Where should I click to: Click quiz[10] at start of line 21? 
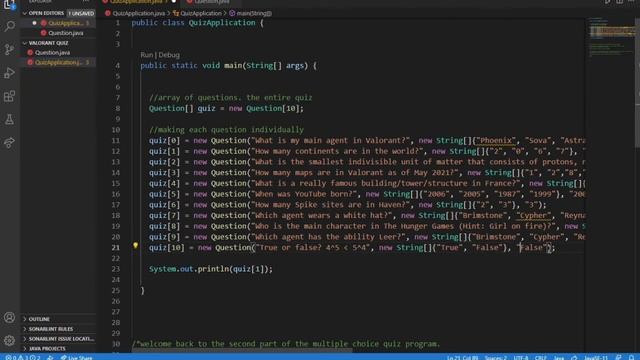click(x=167, y=248)
